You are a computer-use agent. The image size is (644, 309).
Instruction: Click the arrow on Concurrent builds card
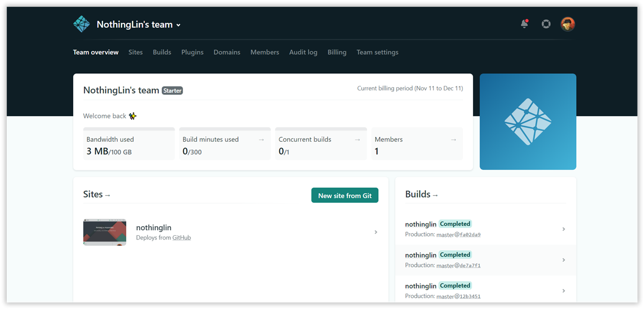(357, 140)
